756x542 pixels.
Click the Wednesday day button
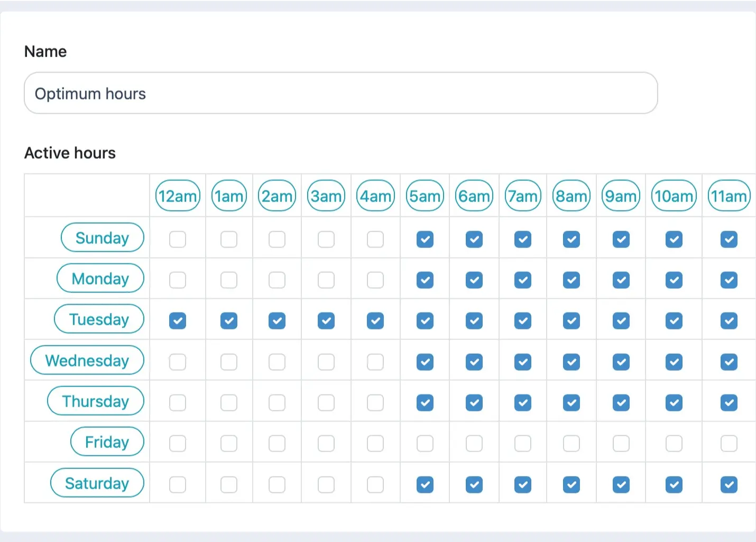(x=87, y=360)
